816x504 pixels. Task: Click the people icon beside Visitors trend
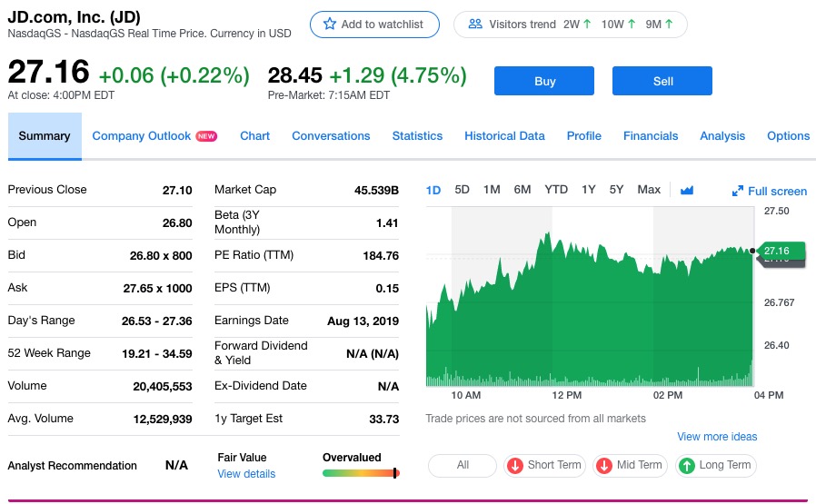tap(475, 24)
